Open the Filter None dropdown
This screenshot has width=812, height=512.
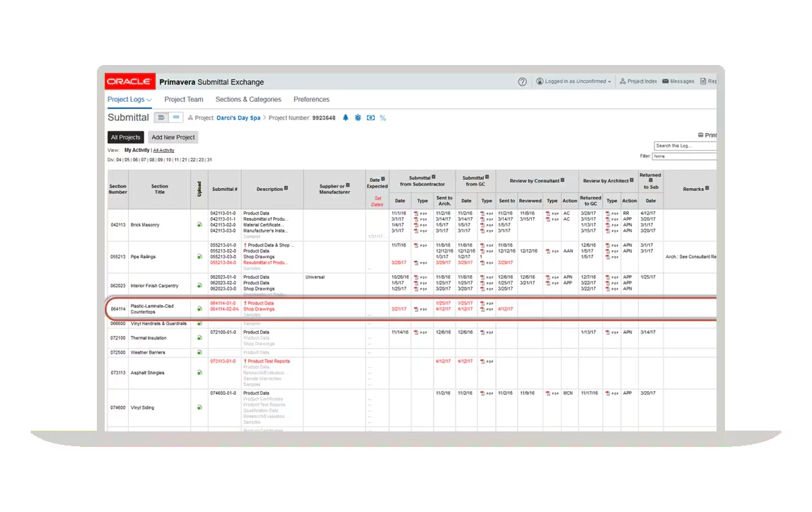[x=684, y=156]
